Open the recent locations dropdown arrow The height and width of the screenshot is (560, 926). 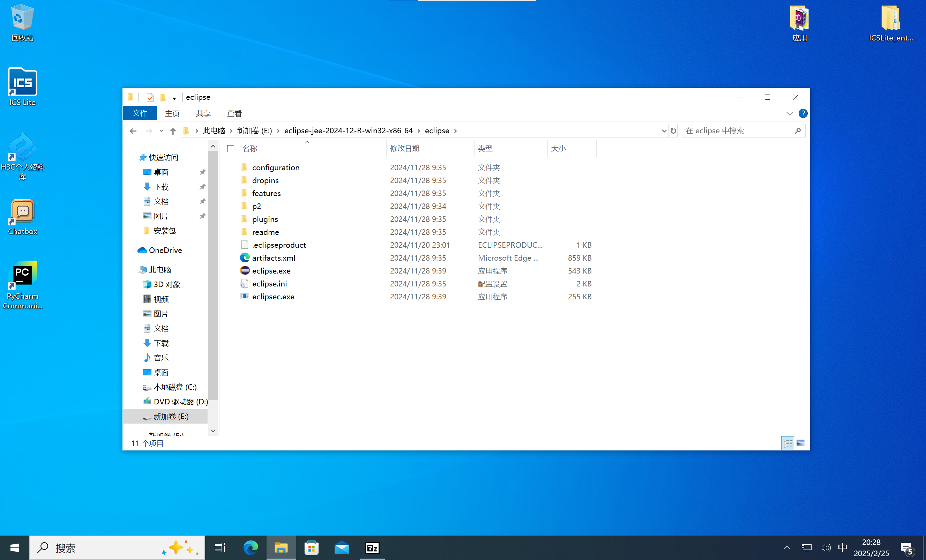point(161,131)
